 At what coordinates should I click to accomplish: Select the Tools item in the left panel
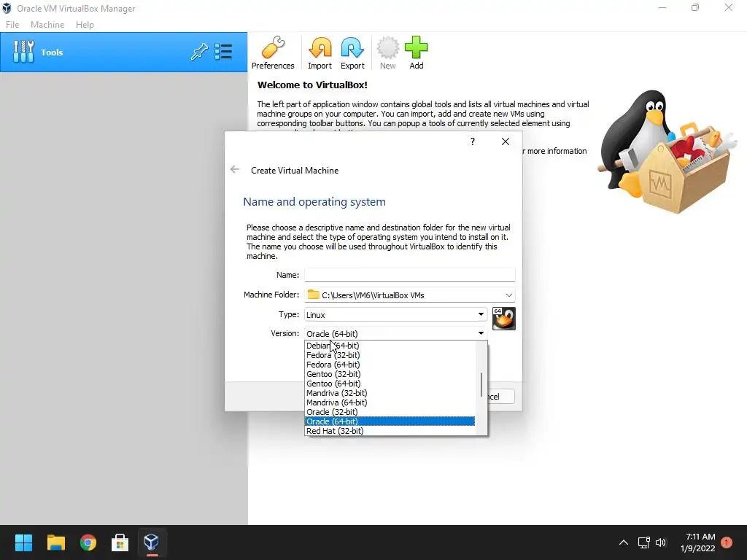coord(124,52)
